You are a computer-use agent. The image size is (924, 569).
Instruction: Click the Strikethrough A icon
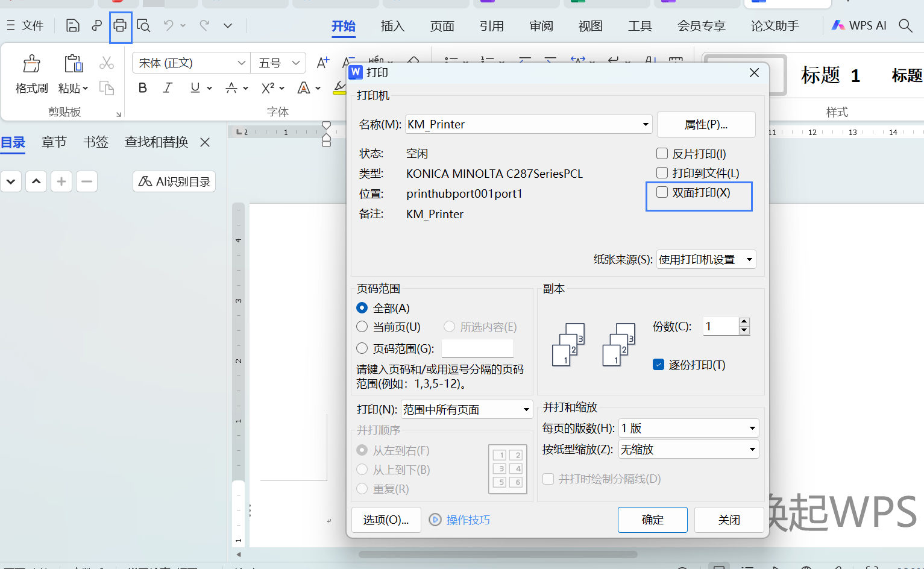(x=231, y=88)
